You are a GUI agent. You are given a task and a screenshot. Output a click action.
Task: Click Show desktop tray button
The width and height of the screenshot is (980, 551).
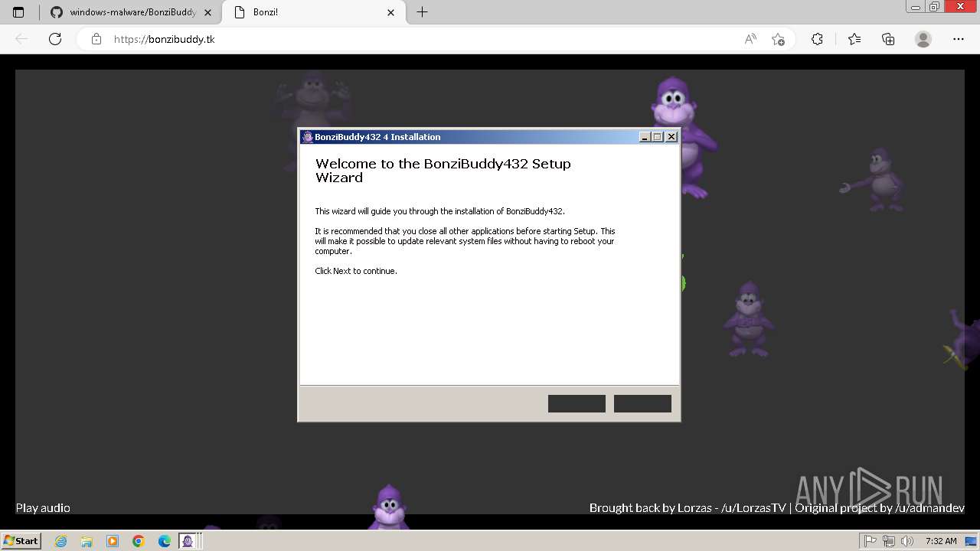coord(971,541)
